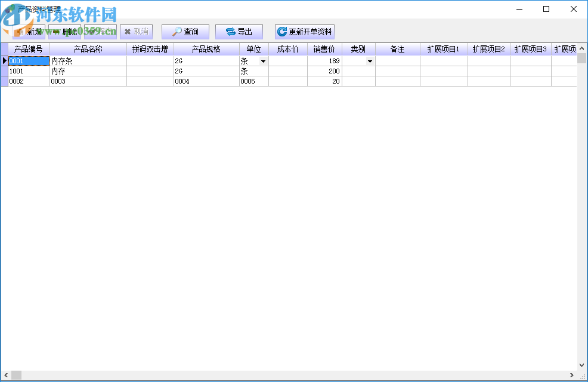Click the 产品规格 column header
This screenshot has width=588, height=382.
pyautogui.click(x=206, y=49)
